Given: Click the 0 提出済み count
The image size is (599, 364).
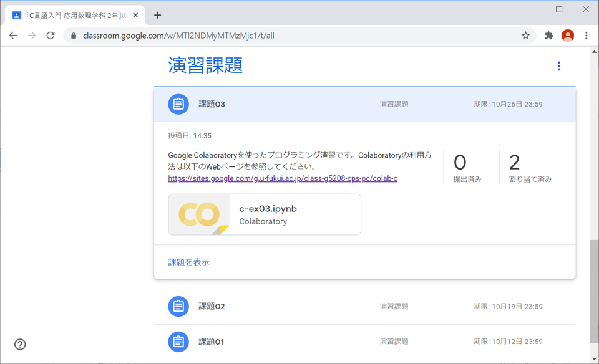Looking at the screenshot, I should pyautogui.click(x=467, y=168).
